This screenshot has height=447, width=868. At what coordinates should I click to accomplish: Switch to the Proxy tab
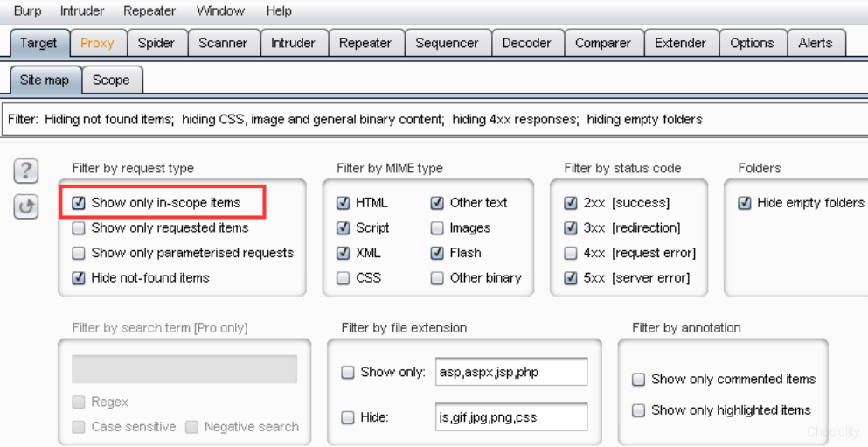click(97, 43)
